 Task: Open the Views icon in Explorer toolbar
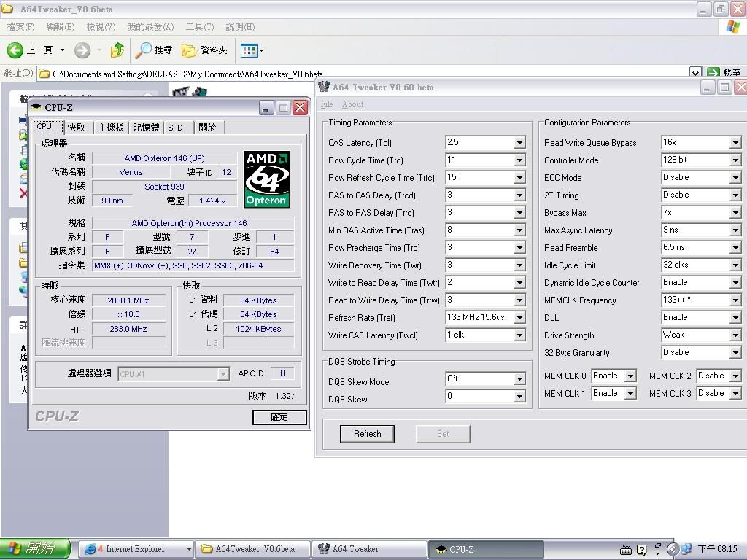point(249,50)
